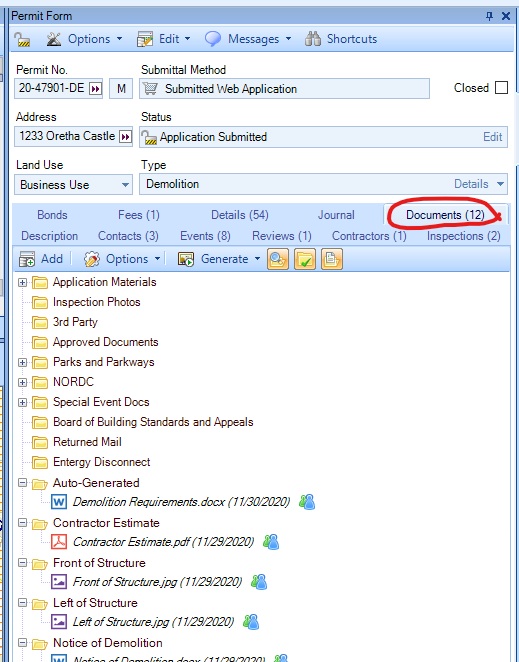The height and width of the screenshot is (662, 519).
Task: Click the document search icon in the documents toolbar
Action: pyautogui.click(x=277, y=259)
